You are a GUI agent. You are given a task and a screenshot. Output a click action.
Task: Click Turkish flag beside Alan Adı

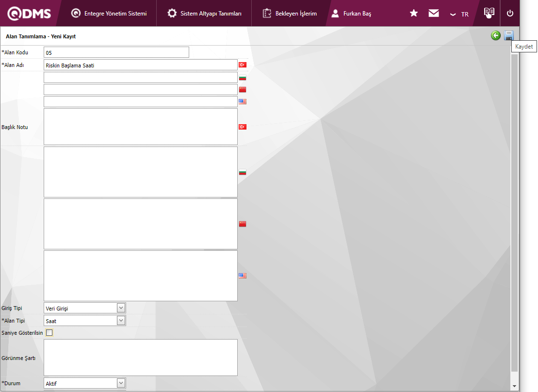click(x=243, y=65)
